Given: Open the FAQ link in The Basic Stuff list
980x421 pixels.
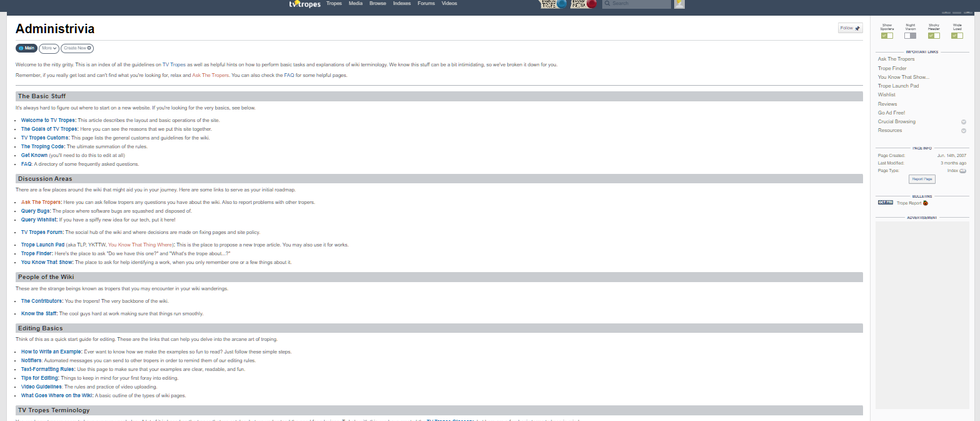Looking at the screenshot, I should coord(26,164).
